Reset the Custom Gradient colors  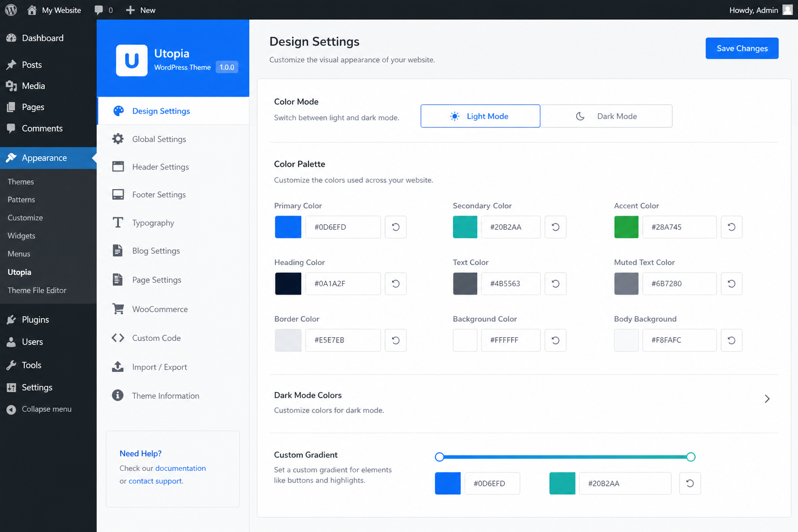(690, 483)
